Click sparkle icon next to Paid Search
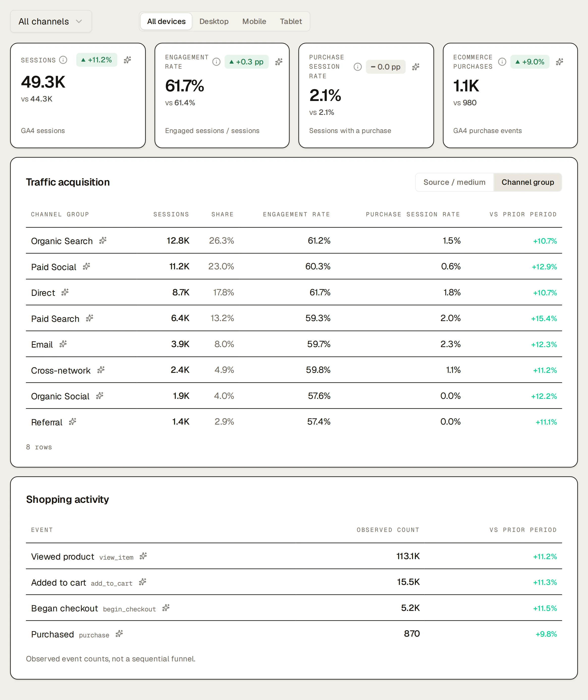 [x=90, y=318]
